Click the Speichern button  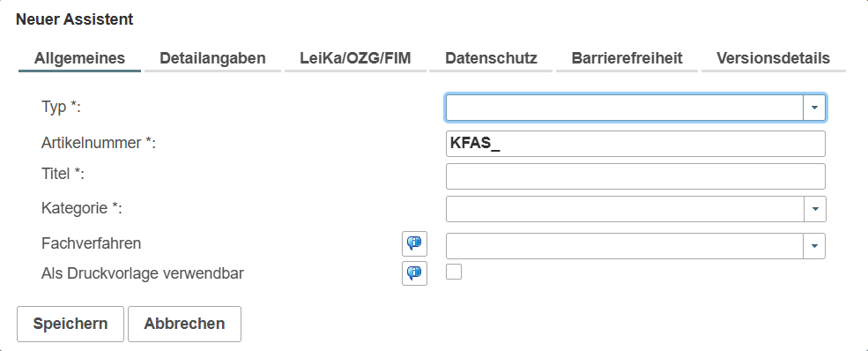coord(70,324)
